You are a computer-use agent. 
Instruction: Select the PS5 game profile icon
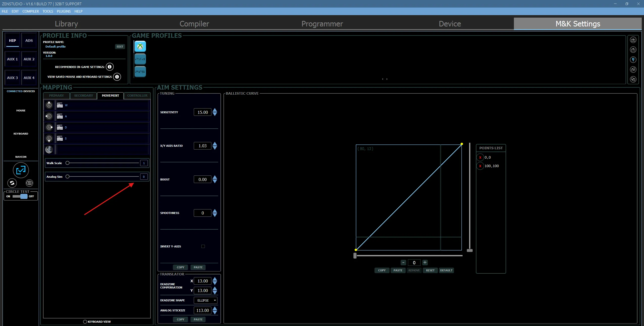[140, 71]
